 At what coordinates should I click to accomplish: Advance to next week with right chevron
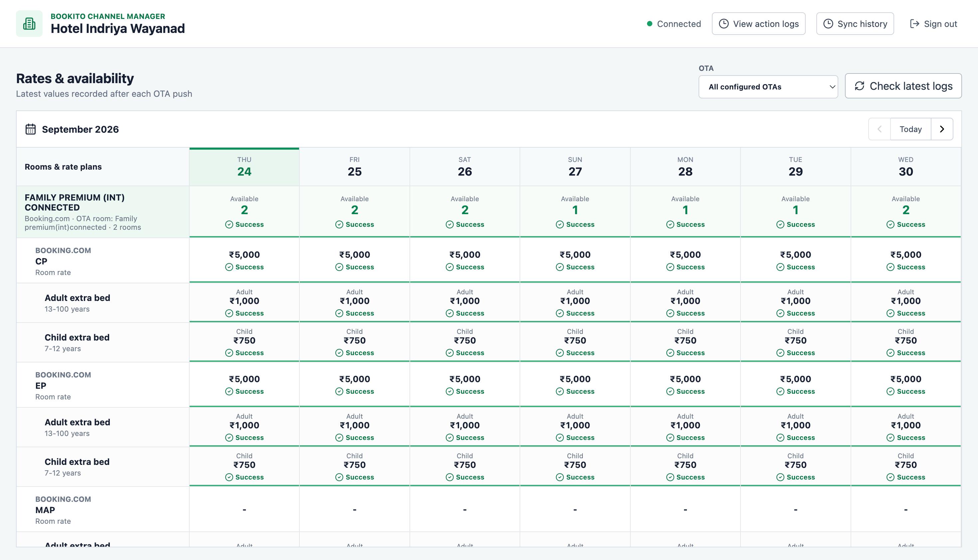(942, 129)
